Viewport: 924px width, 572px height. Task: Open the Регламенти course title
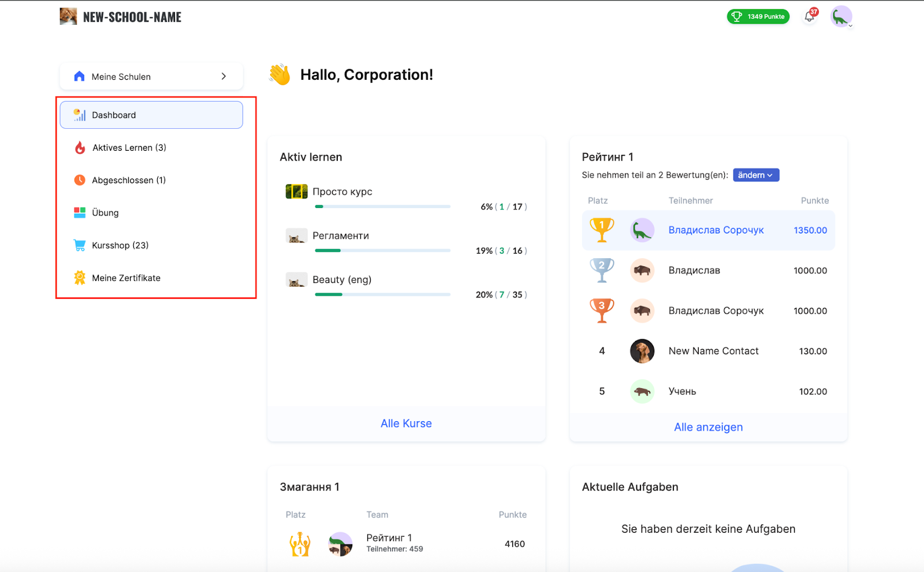(341, 236)
